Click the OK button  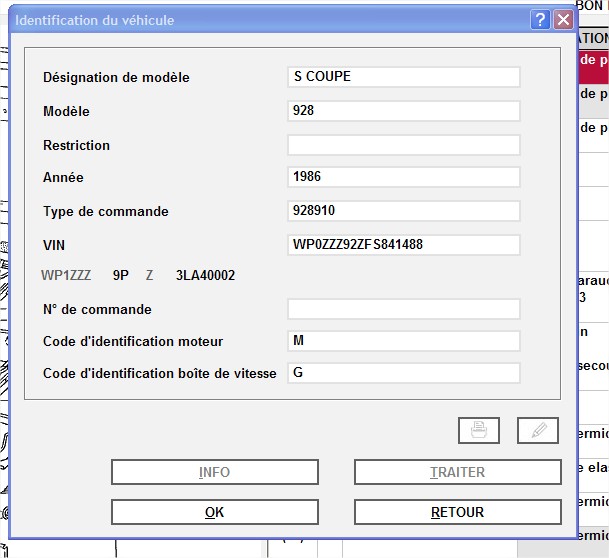[x=215, y=512]
